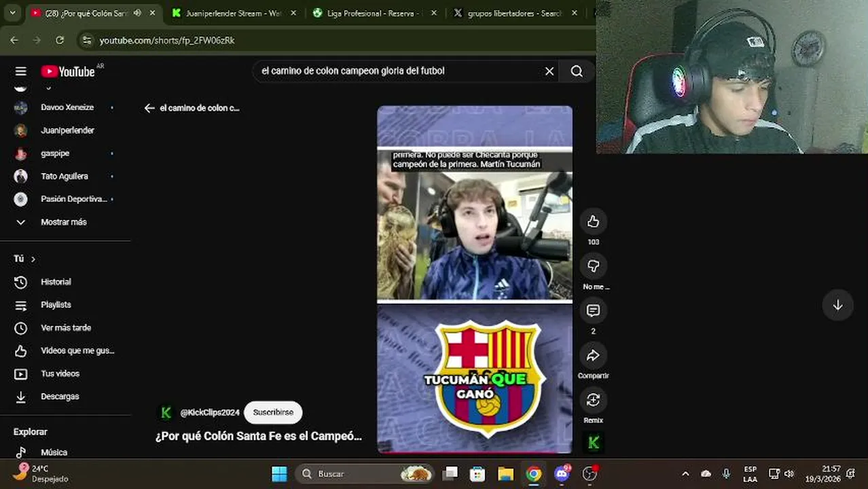This screenshot has width=868, height=489.
Task: Remix this short
Action: [593, 400]
